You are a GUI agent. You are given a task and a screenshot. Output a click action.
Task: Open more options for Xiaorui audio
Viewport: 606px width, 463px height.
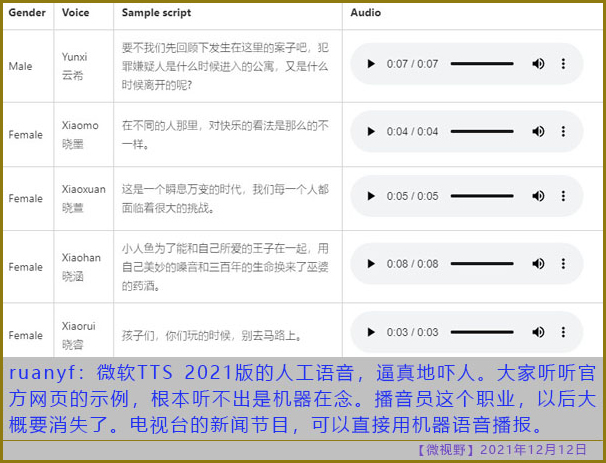(563, 332)
